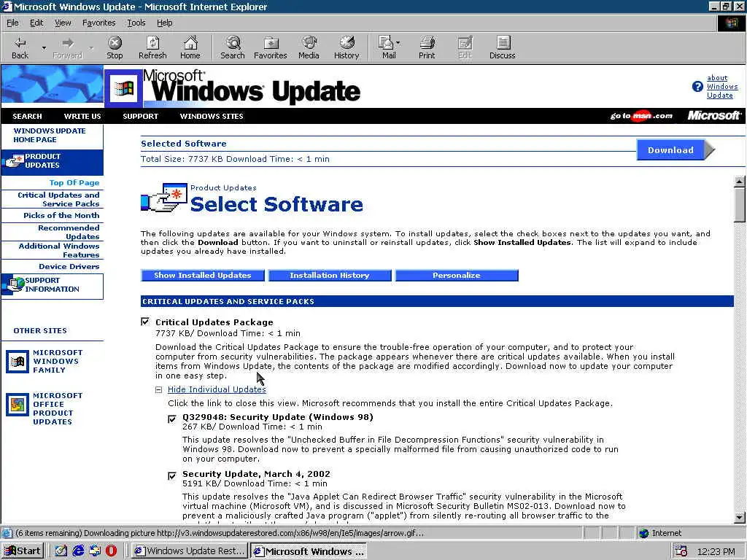Open the View menu

[x=63, y=23]
